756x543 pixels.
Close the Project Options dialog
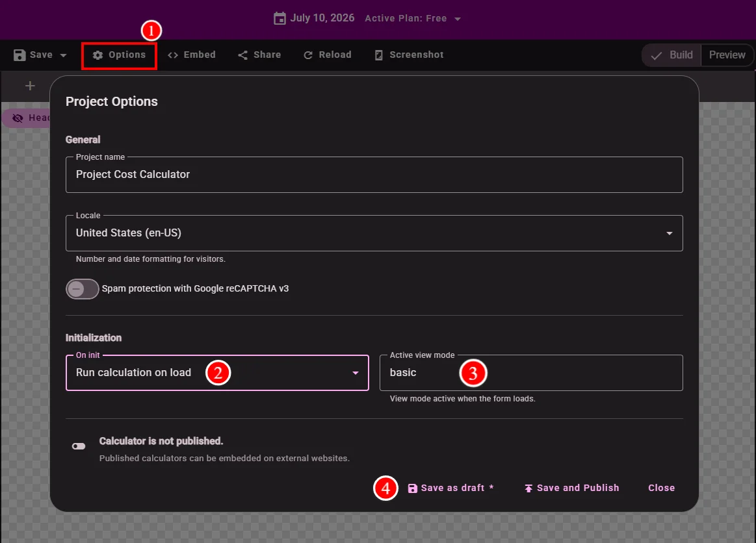click(x=661, y=488)
